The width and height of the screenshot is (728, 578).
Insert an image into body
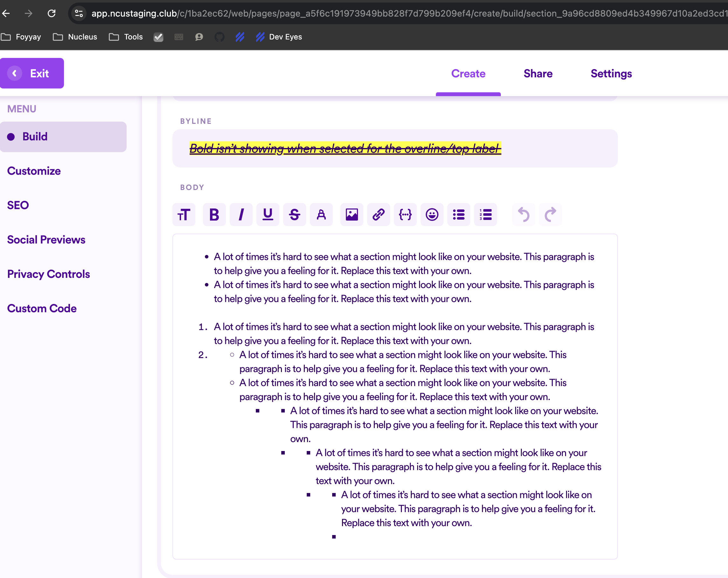click(x=352, y=215)
